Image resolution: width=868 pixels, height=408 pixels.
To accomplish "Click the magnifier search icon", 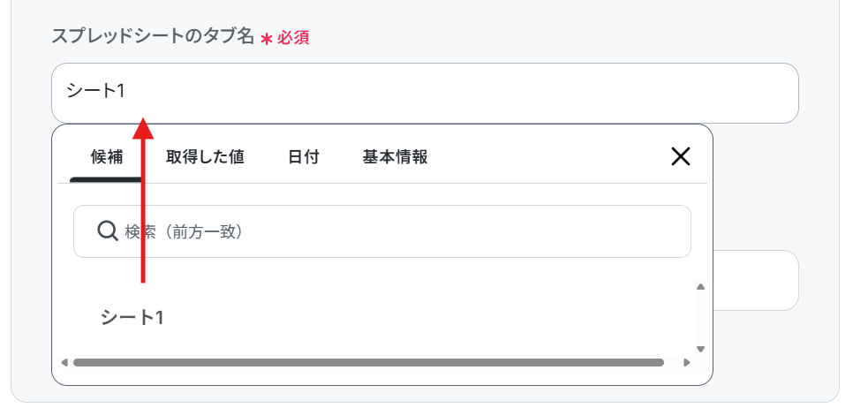I will point(107,231).
